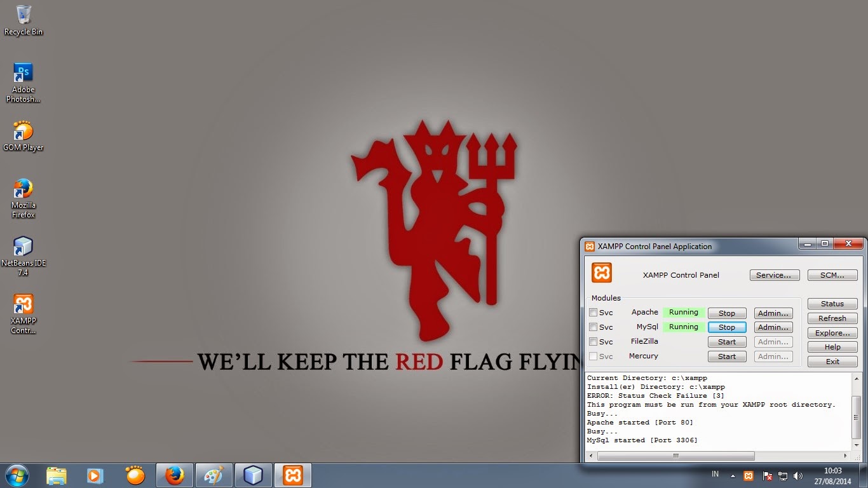Click the 'MySql started [Port 3306]' log line
The width and height of the screenshot is (868, 488).
pyautogui.click(x=642, y=440)
